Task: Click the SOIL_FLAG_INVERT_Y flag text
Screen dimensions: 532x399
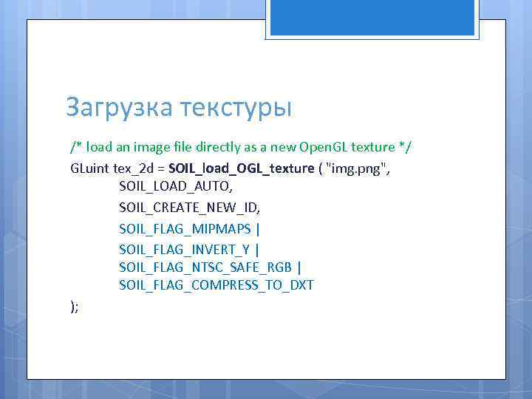Action: point(184,250)
